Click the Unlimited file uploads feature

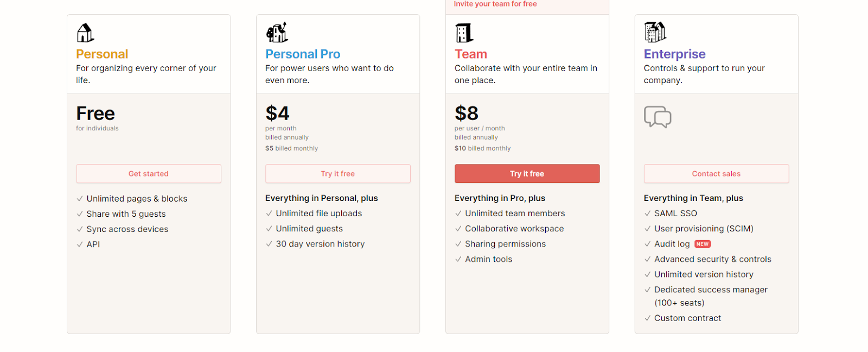(318, 213)
